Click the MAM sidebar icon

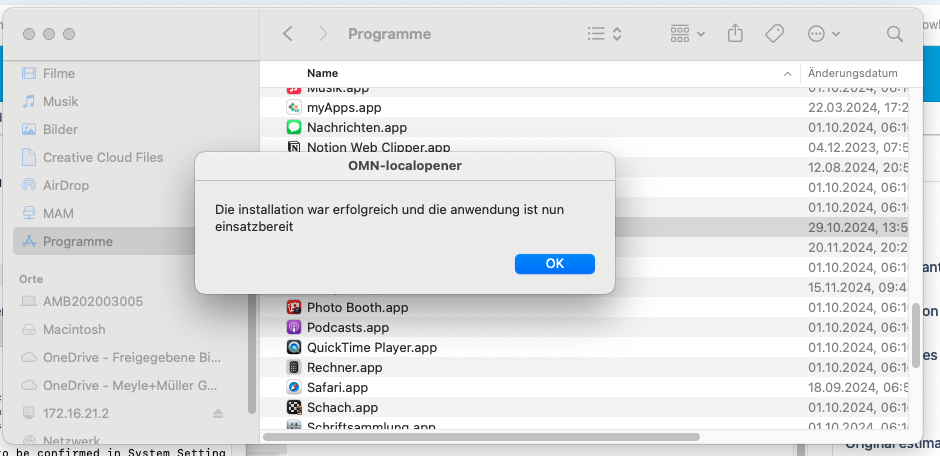(x=29, y=213)
